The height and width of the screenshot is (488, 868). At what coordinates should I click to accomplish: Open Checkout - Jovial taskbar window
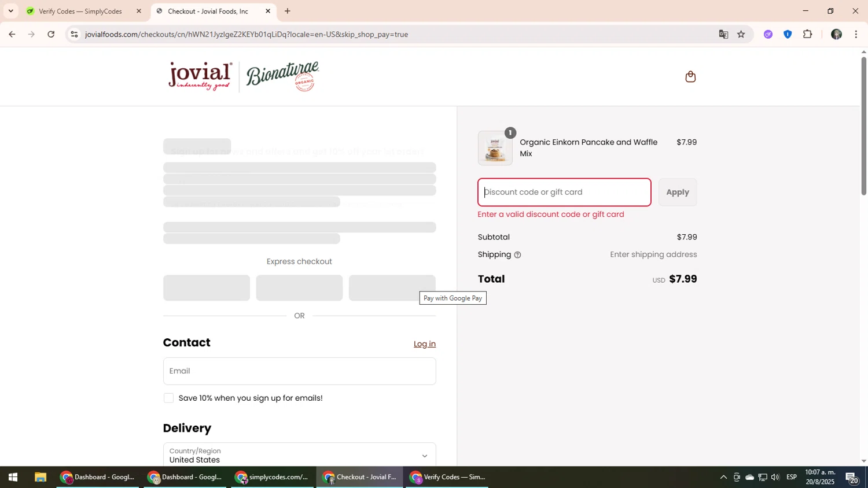[360, 478]
